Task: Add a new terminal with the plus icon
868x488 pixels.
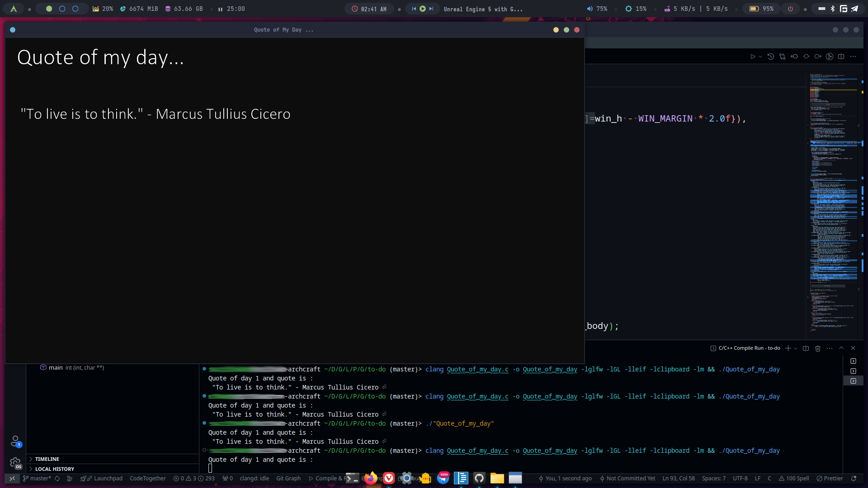Action: click(x=788, y=348)
